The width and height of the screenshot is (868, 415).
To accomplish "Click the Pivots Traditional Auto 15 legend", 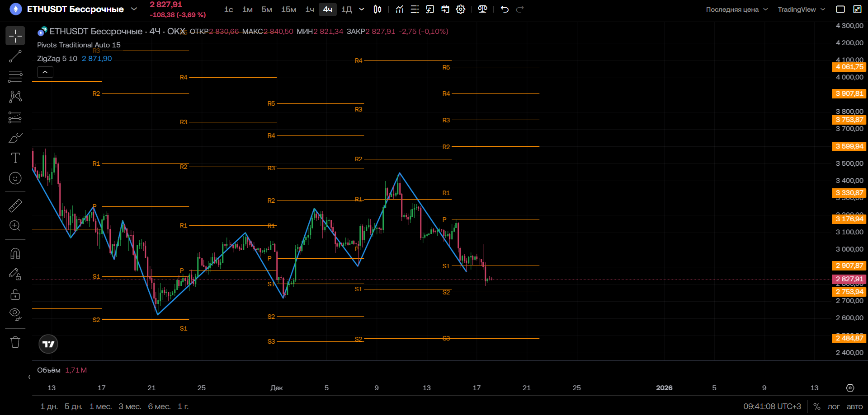I will [x=79, y=45].
